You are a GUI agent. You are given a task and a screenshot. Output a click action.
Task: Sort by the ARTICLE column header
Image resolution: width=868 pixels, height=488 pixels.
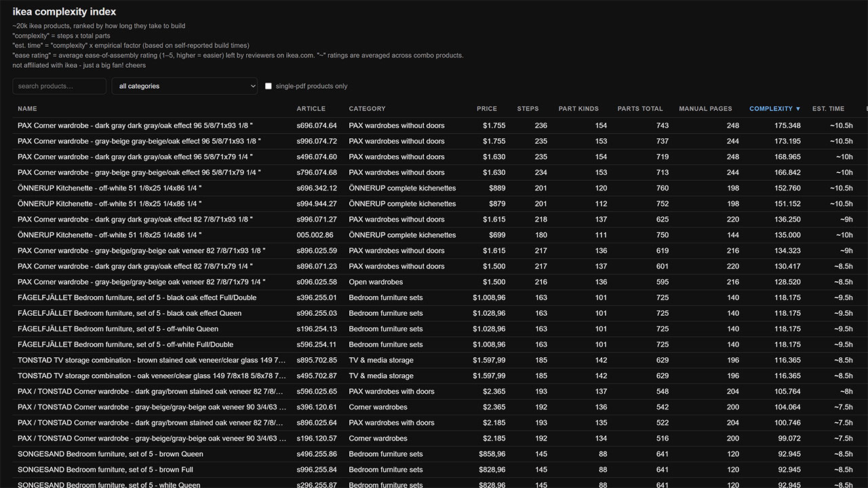[x=311, y=108]
